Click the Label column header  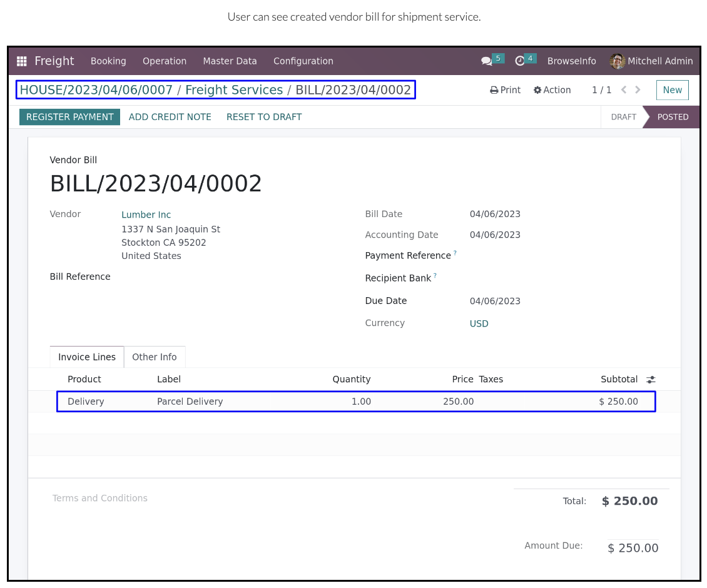(169, 379)
